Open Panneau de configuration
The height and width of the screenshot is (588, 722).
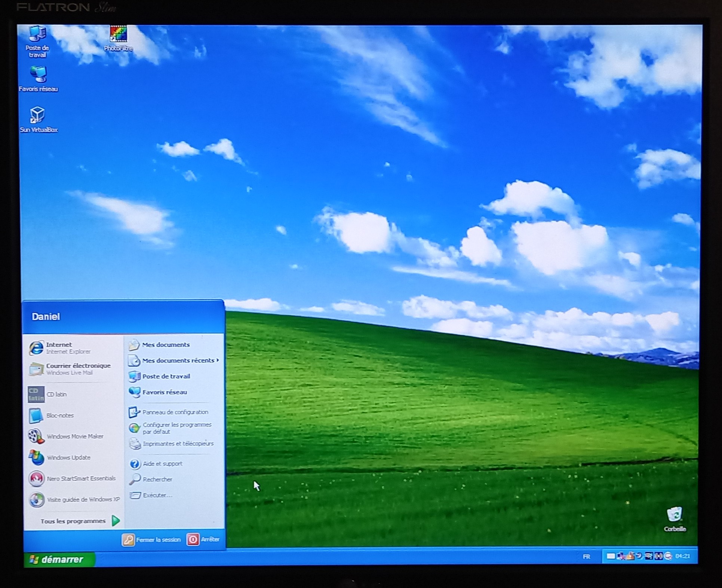(175, 412)
